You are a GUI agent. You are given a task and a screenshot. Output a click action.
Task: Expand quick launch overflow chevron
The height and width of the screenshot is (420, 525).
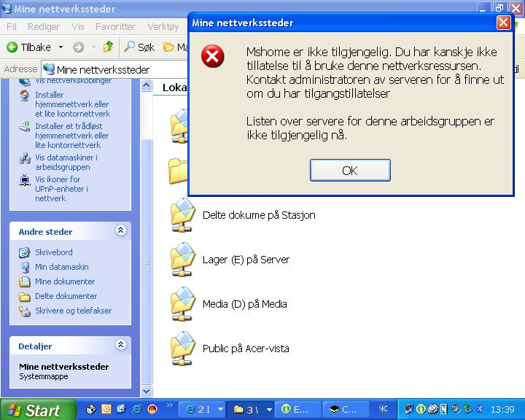tap(170, 405)
